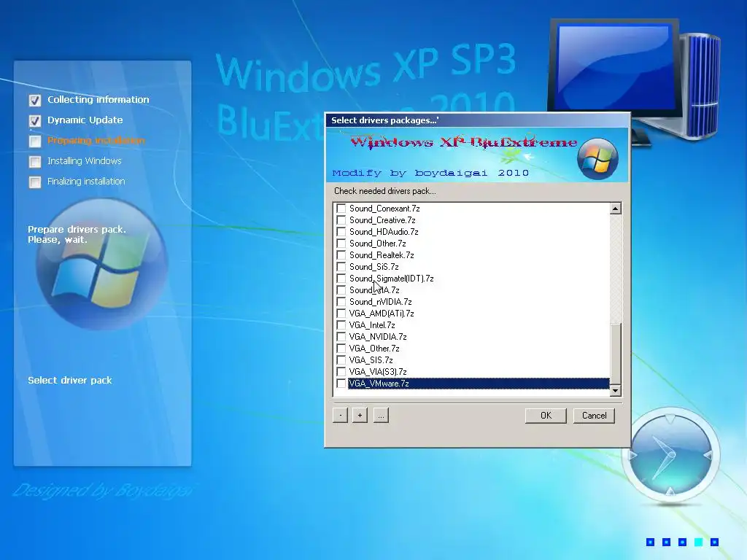Click the Finalizing installation step checkbox

click(35, 182)
